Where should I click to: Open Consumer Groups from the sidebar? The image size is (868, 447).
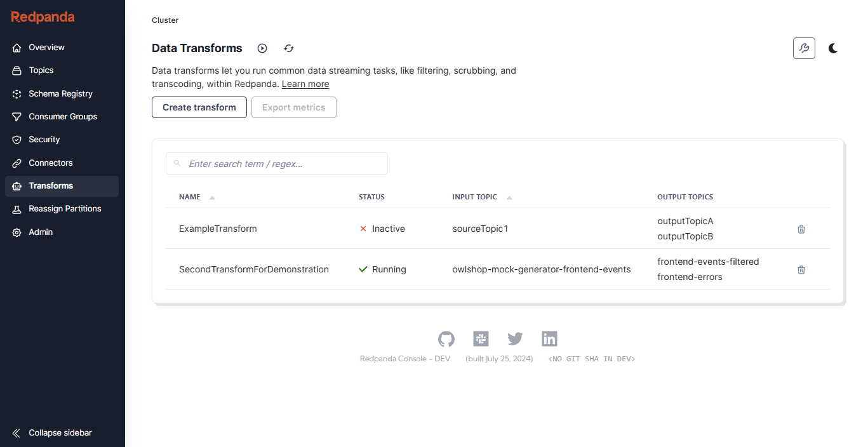(x=63, y=116)
